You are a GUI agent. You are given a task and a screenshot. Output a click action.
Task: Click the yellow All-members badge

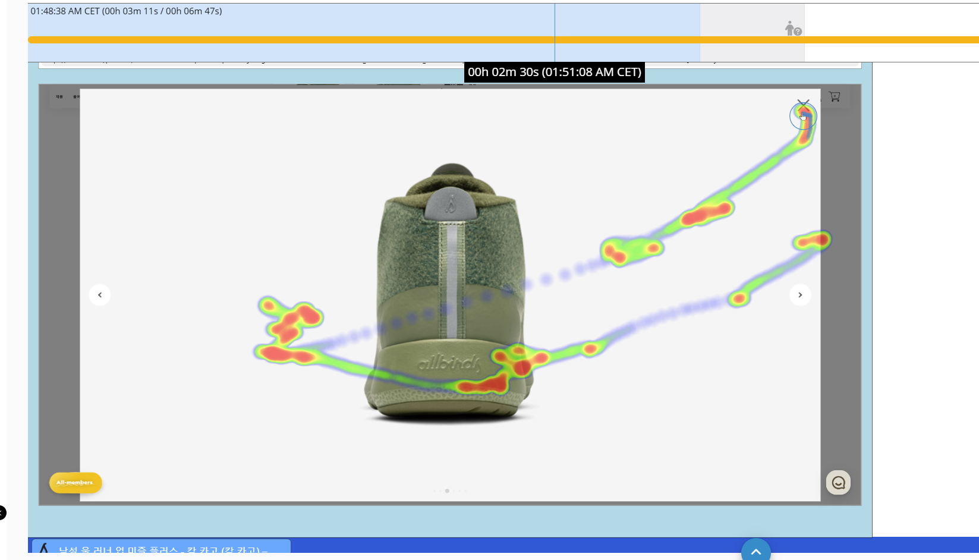point(75,483)
